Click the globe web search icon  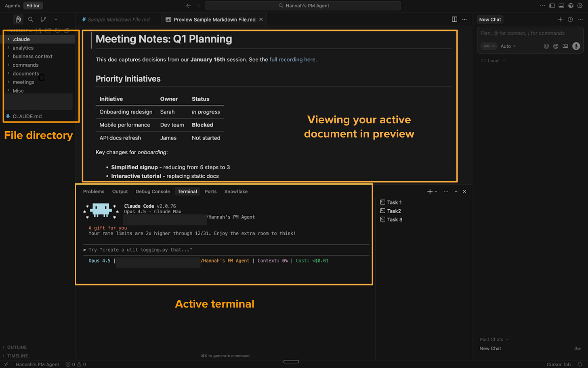point(556,46)
